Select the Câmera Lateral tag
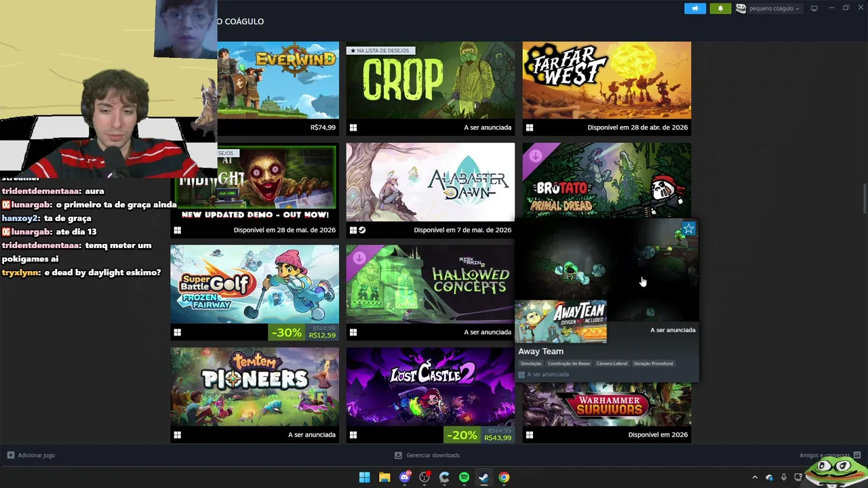Screen dimensions: 868x488 pyautogui.click(x=612, y=363)
